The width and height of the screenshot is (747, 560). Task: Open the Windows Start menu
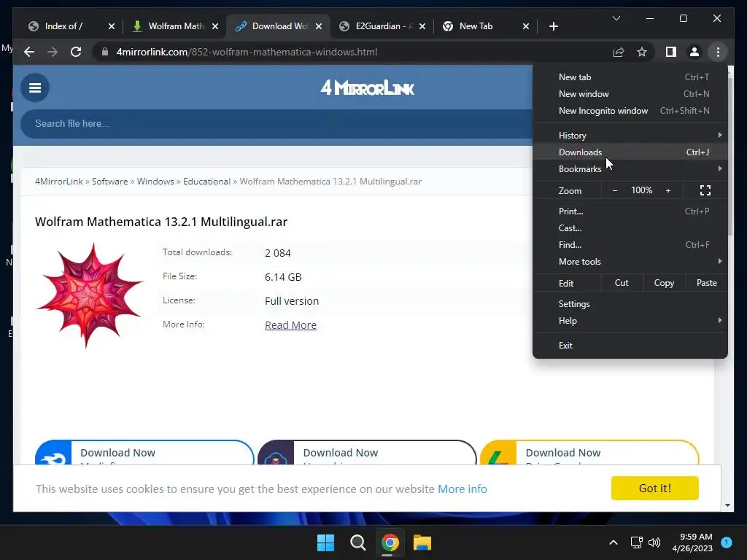(x=326, y=542)
